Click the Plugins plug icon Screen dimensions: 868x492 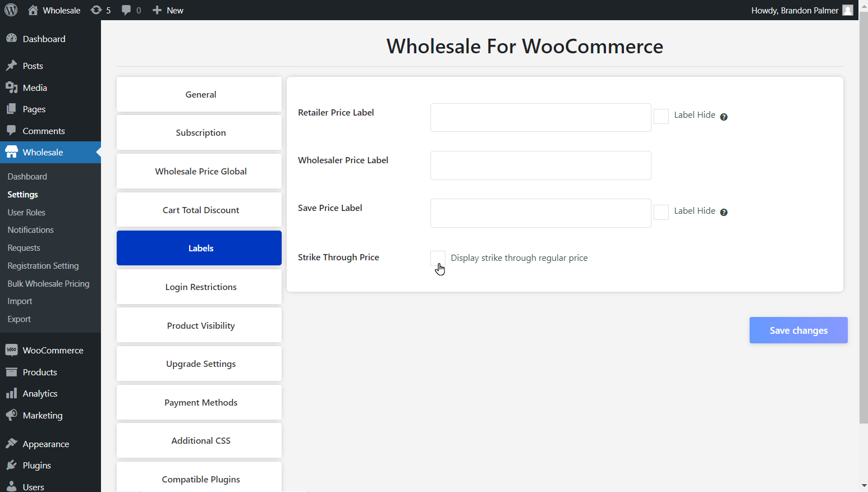(x=11, y=465)
